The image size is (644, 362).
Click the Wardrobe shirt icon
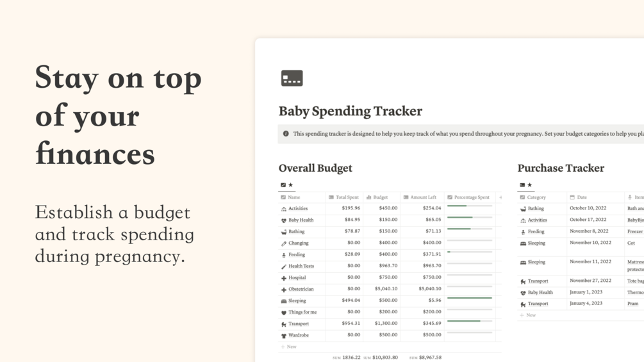(x=284, y=336)
